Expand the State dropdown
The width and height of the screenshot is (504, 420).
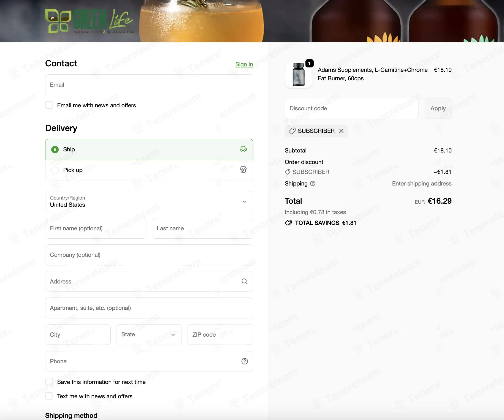click(149, 334)
